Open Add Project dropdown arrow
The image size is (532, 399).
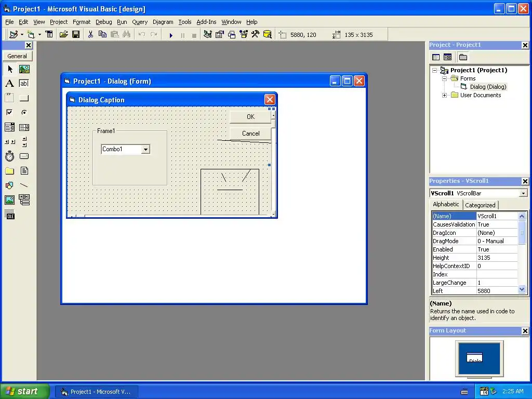point(22,35)
